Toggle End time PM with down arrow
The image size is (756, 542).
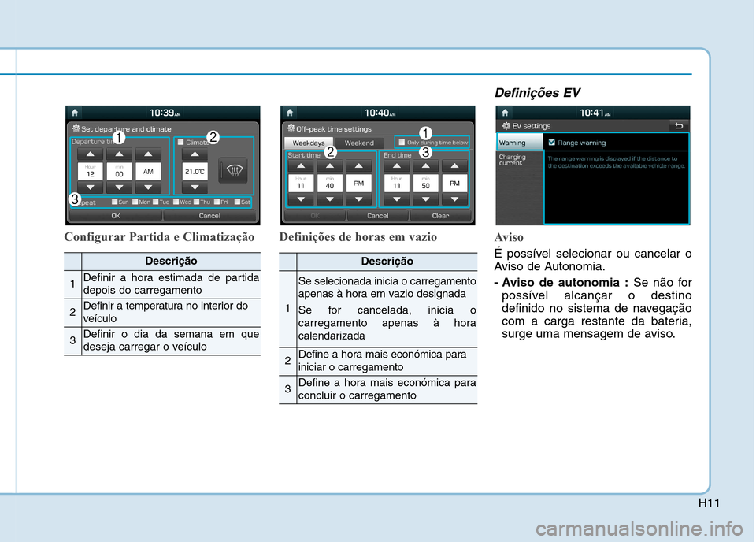(454, 199)
